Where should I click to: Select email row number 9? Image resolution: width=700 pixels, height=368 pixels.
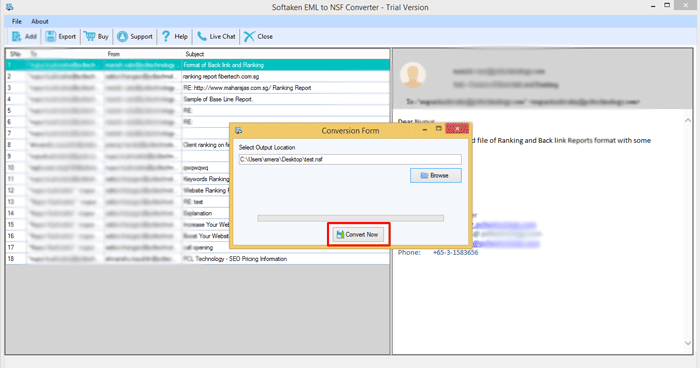tap(118, 156)
